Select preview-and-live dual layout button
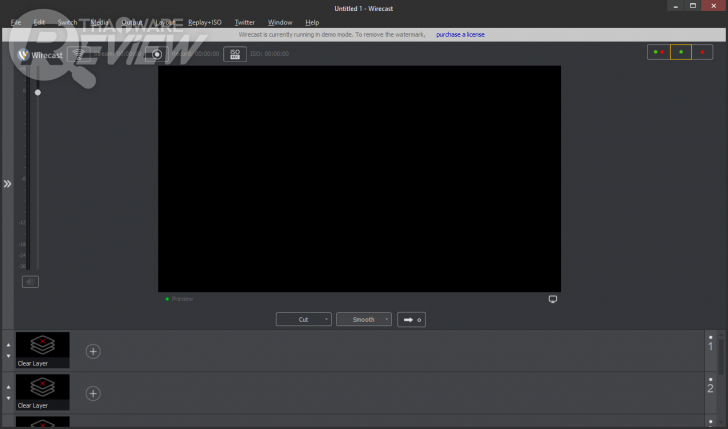This screenshot has width=728, height=429. pyautogui.click(x=658, y=52)
